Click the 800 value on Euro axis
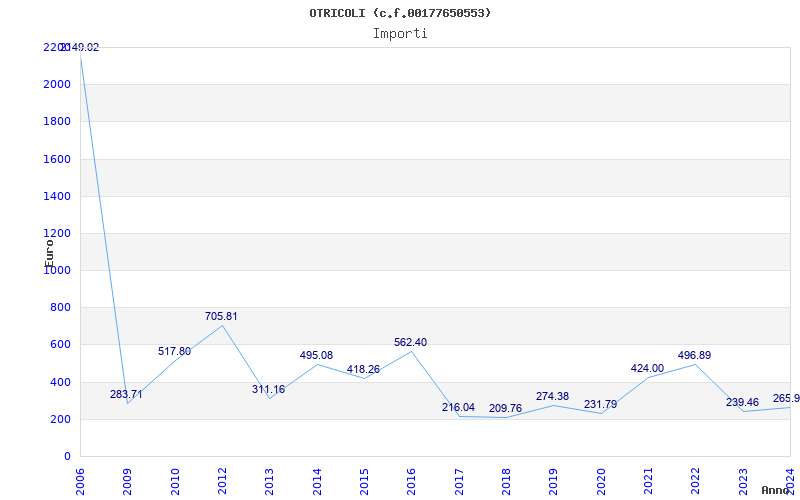 (x=60, y=308)
